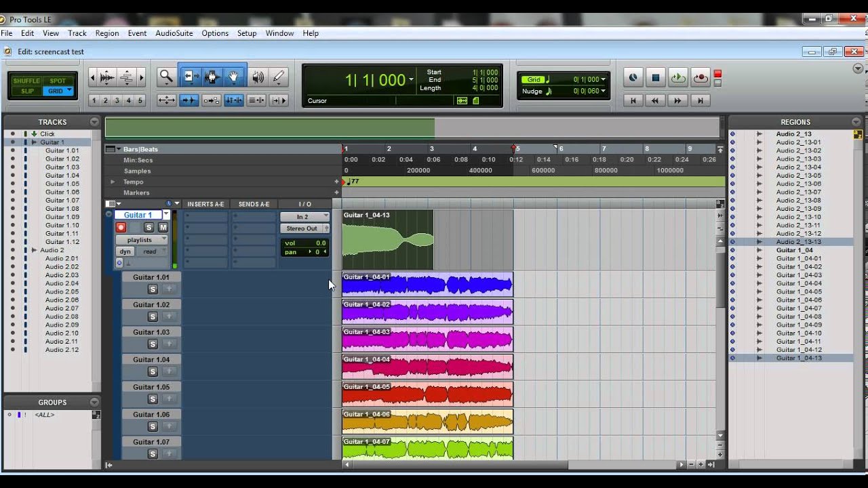Recall zoom preset 5
This screenshot has width=868, height=488.
pos(140,100)
